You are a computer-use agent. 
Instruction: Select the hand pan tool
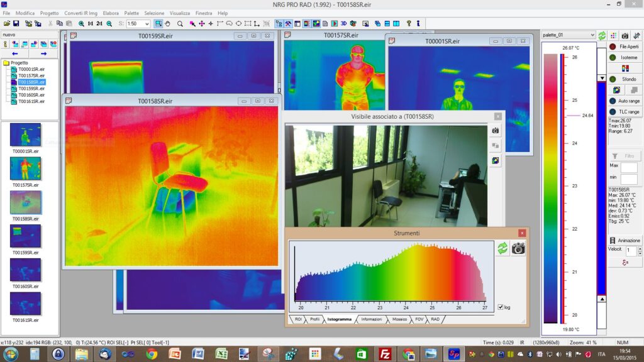(167, 24)
